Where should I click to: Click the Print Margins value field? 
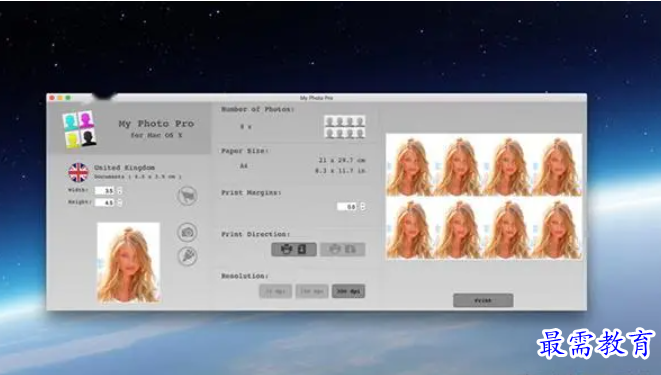pos(347,206)
